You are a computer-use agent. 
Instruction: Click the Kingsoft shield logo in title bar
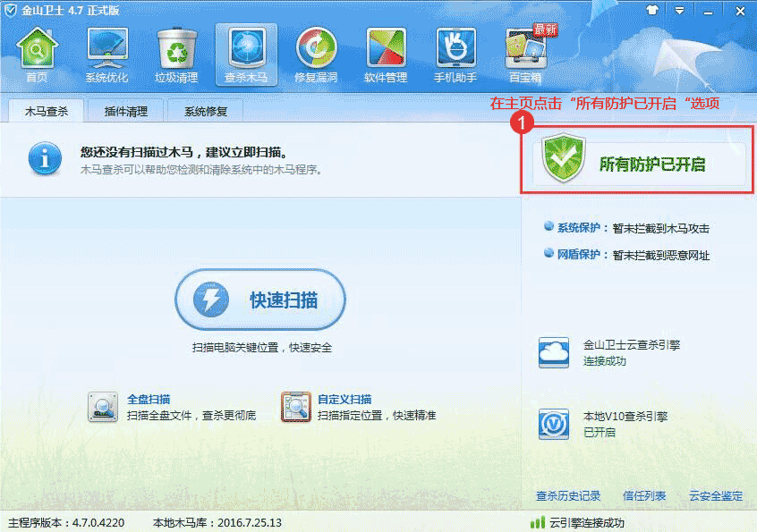(10, 11)
